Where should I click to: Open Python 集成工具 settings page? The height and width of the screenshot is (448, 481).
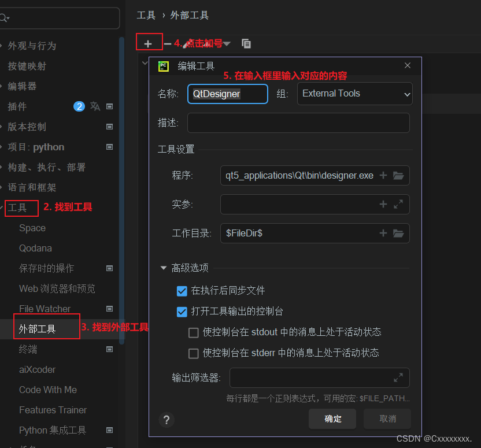coord(53,430)
